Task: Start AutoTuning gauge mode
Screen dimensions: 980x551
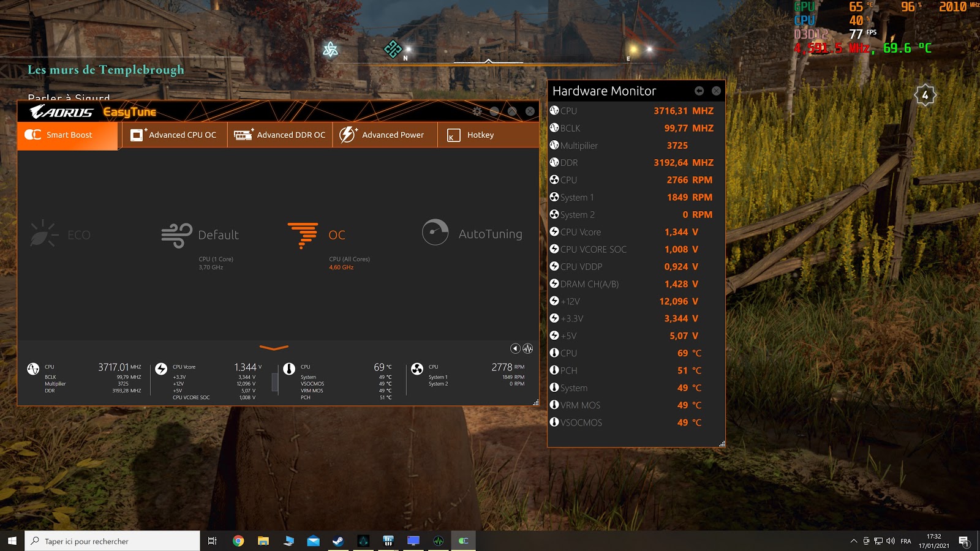Action: tap(435, 233)
